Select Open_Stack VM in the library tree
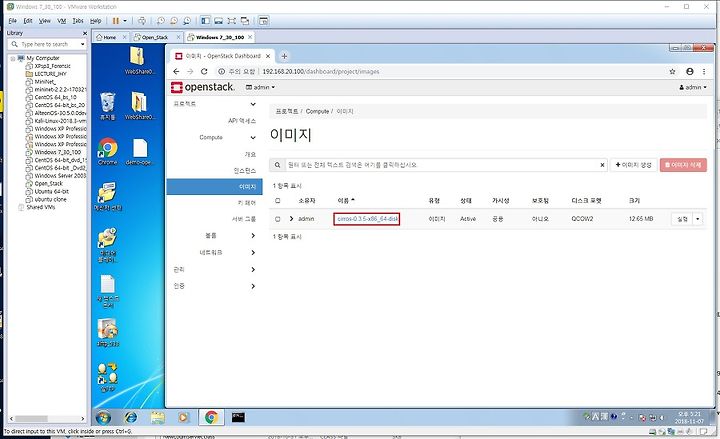The height and width of the screenshot is (439, 720). point(48,183)
